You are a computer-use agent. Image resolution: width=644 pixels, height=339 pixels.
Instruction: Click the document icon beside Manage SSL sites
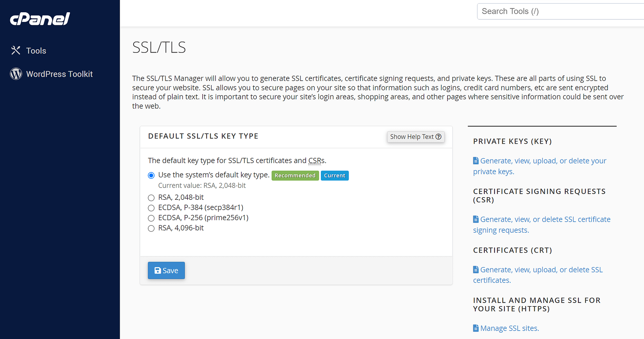(476, 328)
